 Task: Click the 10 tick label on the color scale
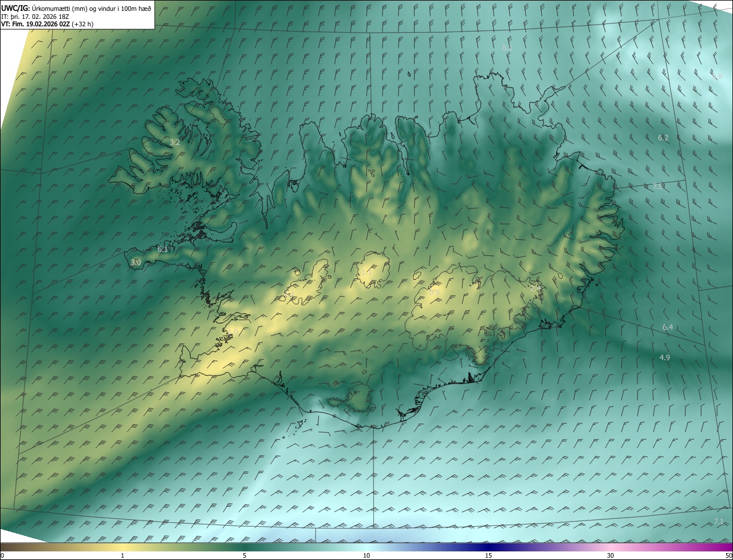point(366,555)
